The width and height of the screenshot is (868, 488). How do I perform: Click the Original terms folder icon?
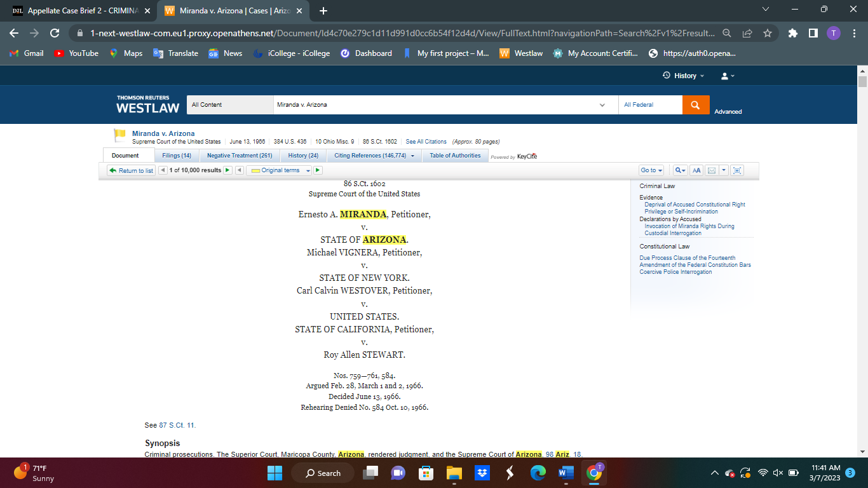tap(254, 170)
